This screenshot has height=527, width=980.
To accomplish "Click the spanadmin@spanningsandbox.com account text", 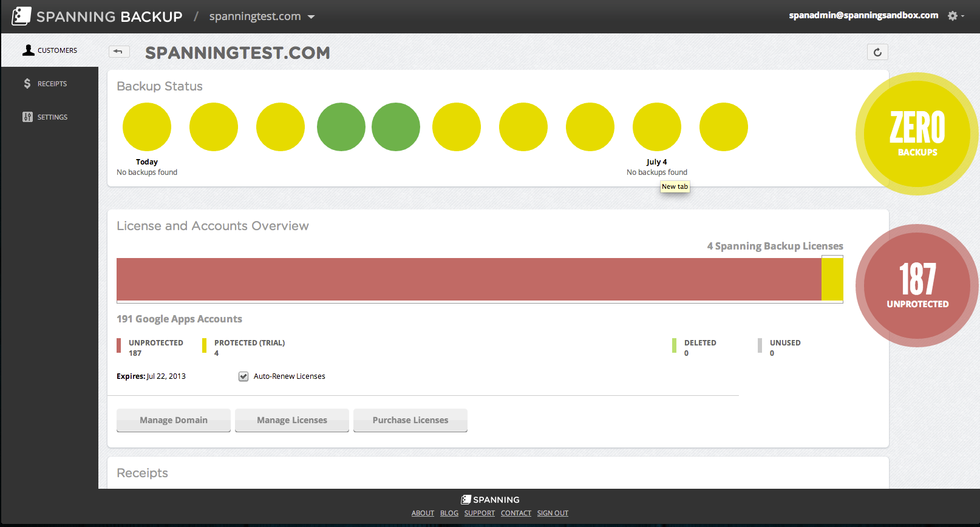I will [x=863, y=15].
